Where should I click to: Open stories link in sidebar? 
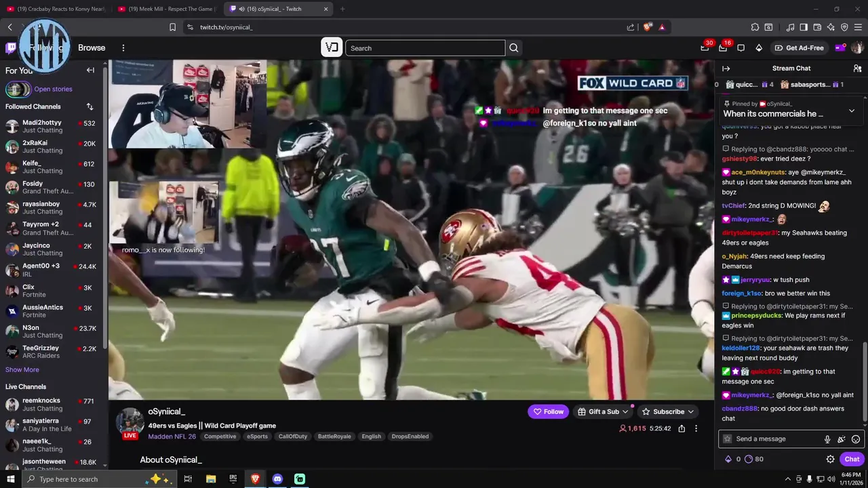click(x=53, y=89)
